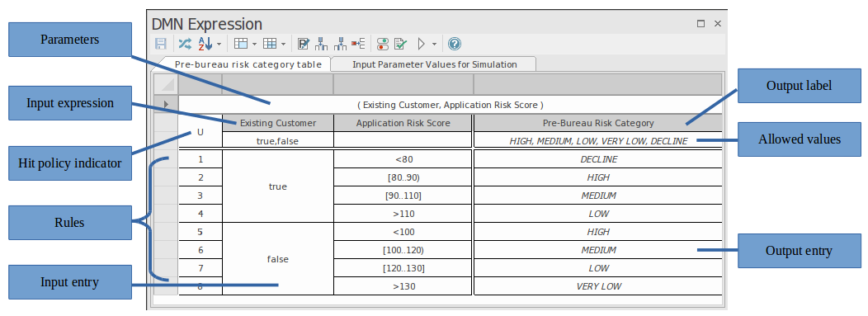
Task: Expand the row marker arrow beside parameters
Action: coord(166,104)
